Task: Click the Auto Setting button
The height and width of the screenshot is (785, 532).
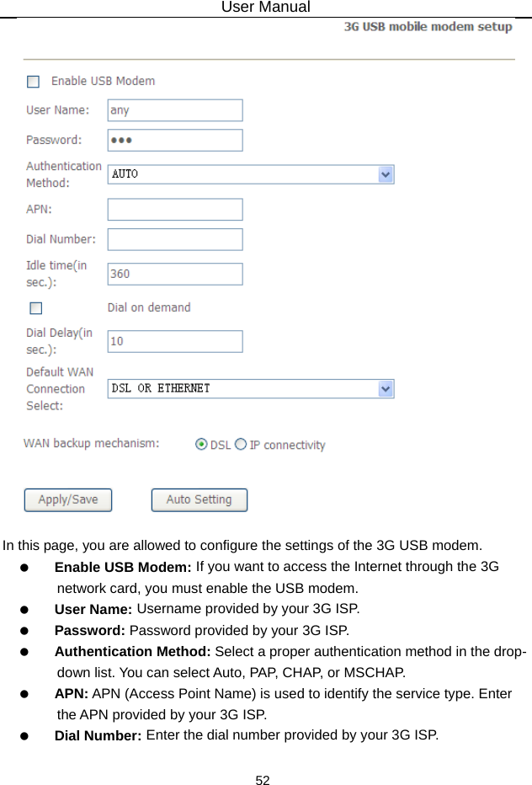Action: coord(199,499)
